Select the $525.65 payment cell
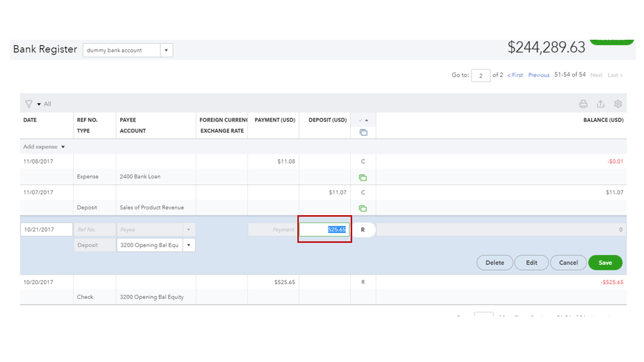Image resolution: width=644 pixels, height=362 pixels. coord(285,282)
